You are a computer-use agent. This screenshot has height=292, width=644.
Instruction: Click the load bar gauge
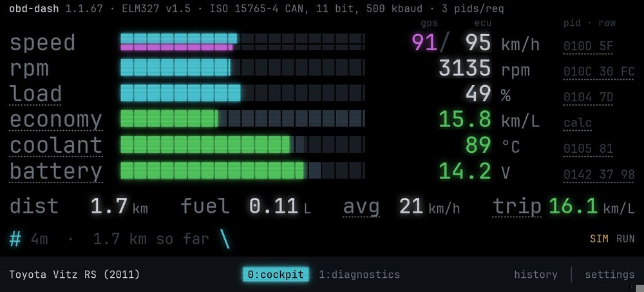tap(242, 93)
